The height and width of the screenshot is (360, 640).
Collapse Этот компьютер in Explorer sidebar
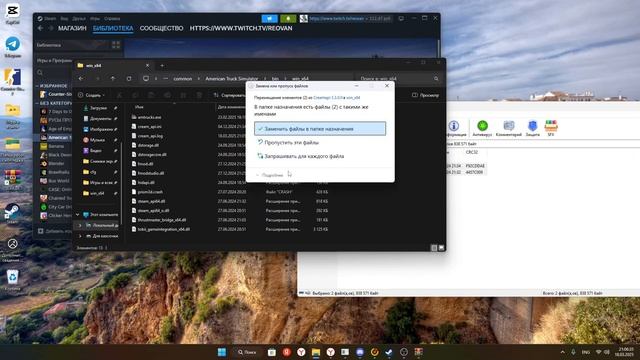click(x=78, y=215)
